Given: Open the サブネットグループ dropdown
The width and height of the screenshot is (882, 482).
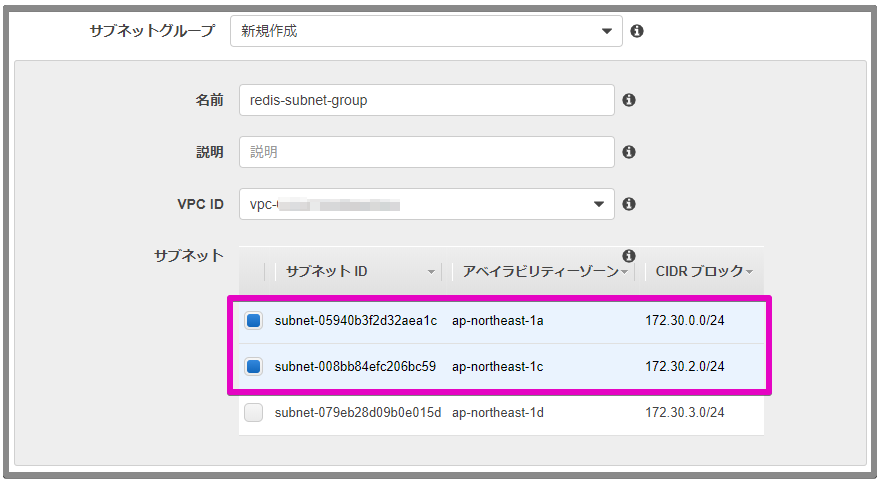Looking at the screenshot, I should click(x=426, y=31).
